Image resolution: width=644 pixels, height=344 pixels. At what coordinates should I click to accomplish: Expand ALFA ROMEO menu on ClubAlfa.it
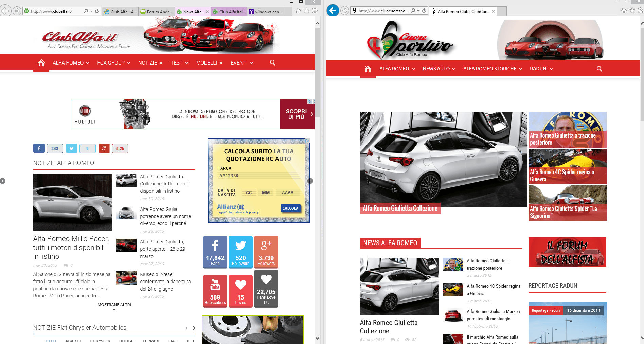point(71,63)
